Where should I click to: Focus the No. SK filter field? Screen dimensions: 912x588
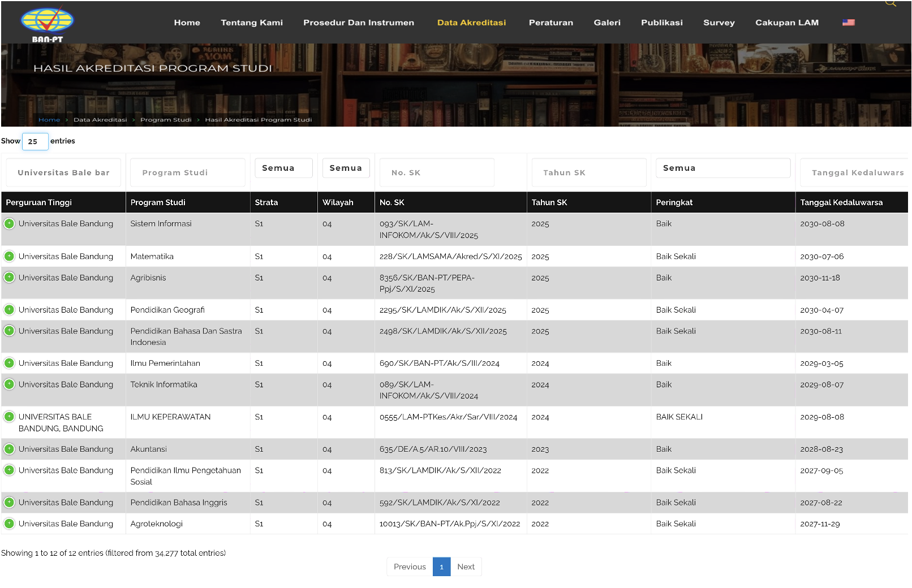click(x=437, y=172)
